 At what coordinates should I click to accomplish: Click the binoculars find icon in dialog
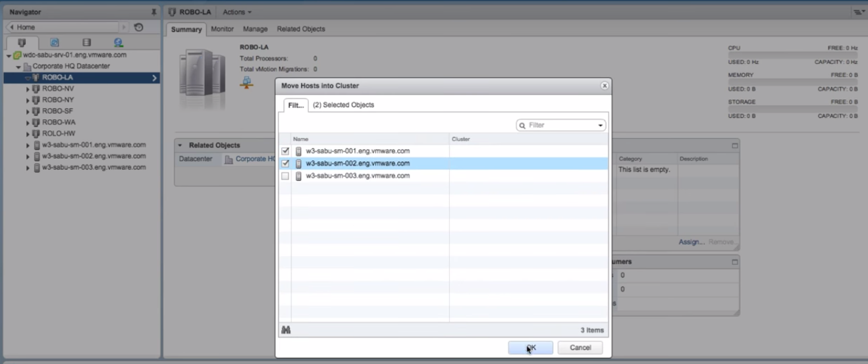(286, 330)
